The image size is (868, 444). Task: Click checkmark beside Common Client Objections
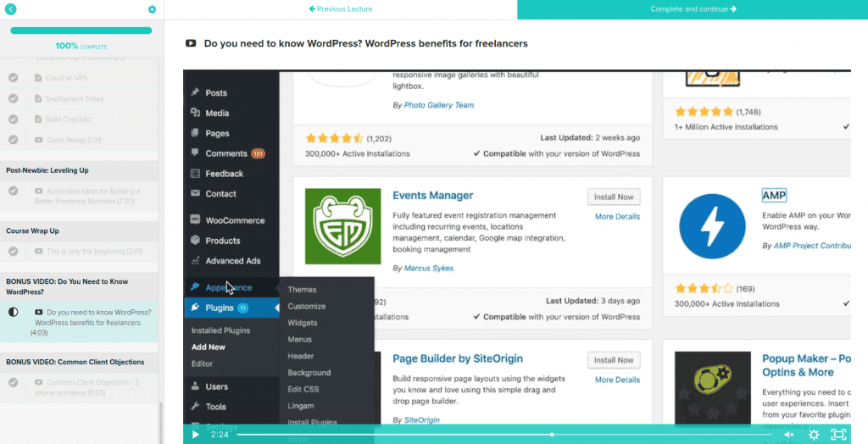click(14, 382)
